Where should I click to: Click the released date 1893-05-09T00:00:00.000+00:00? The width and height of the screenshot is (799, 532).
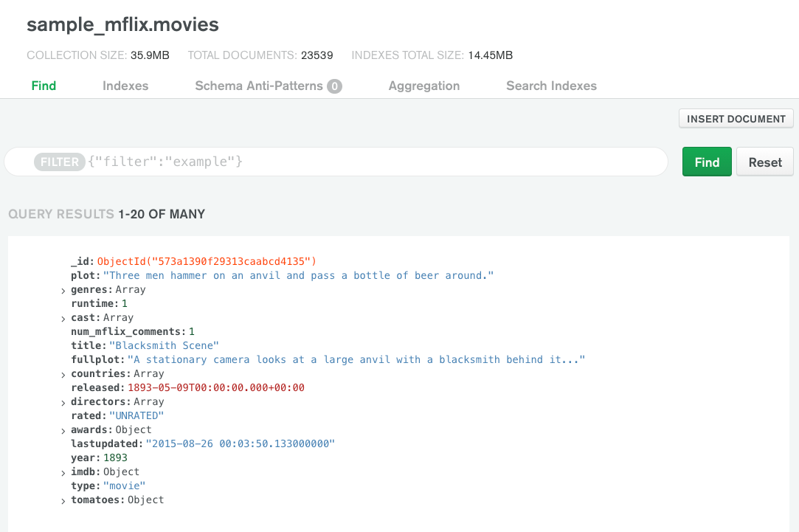point(216,388)
